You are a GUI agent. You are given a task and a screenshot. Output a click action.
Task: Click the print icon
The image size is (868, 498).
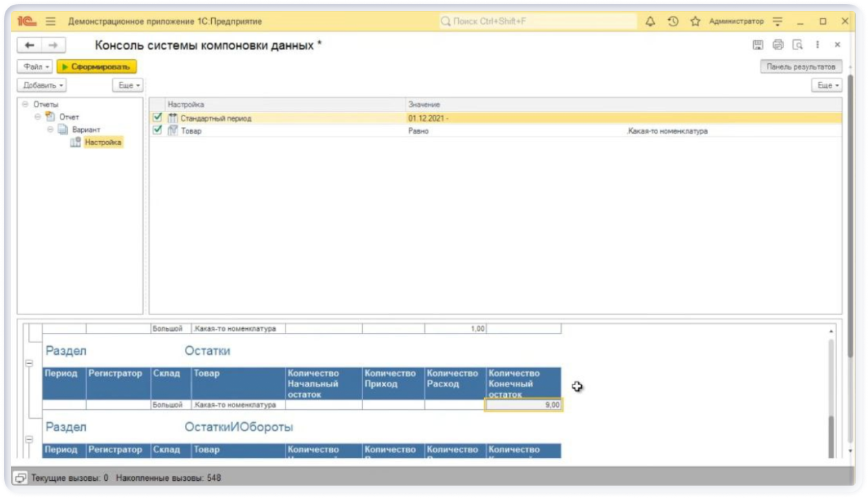tap(778, 45)
